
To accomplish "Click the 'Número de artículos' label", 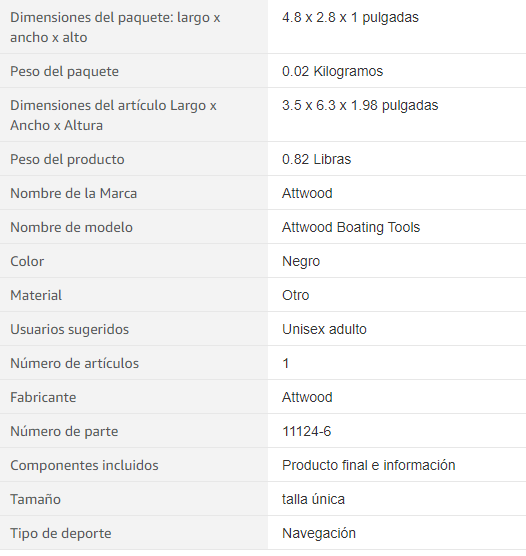I will click(x=74, y=363).
